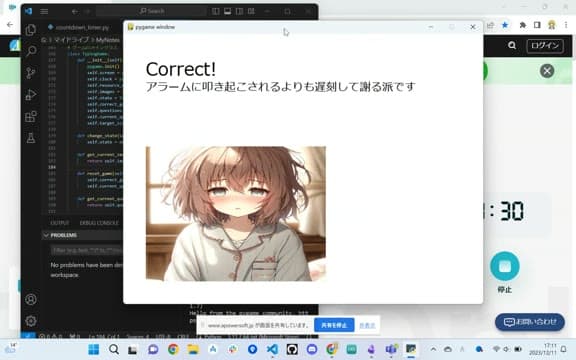Collapse the PROBLEMS section chevron
Screen dimensions: 576x360
(x=46, y=235)
